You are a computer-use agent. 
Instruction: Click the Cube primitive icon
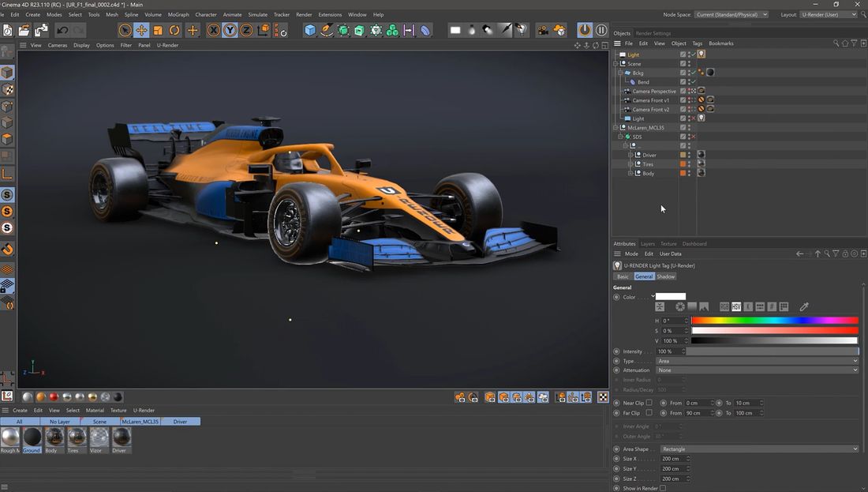tap(309, 30)
